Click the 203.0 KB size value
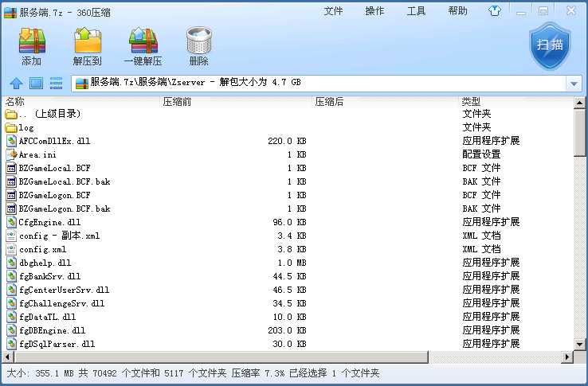The image size is (588, 386). click(x=287, y=330)
